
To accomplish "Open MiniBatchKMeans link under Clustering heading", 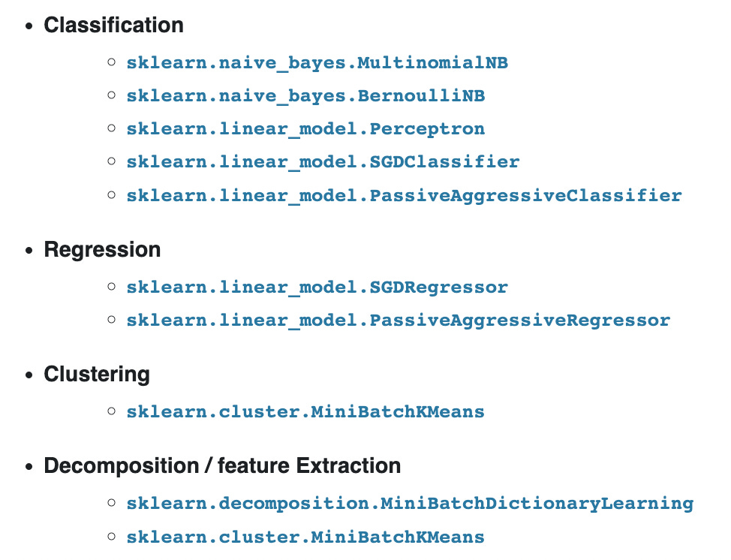I will (305, 412).
